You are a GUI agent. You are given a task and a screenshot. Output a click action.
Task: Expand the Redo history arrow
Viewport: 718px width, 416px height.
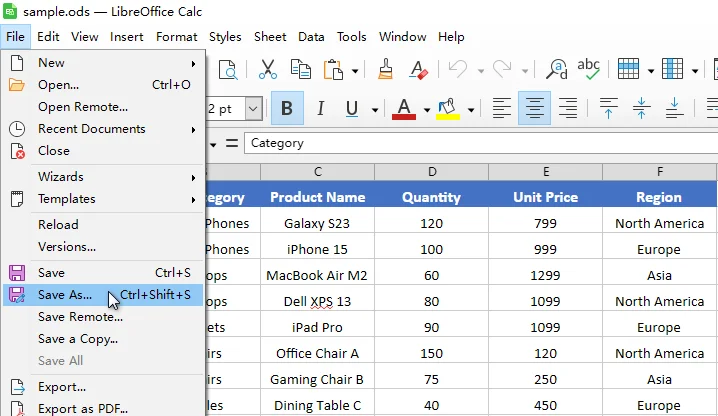(x=525, y=71)
